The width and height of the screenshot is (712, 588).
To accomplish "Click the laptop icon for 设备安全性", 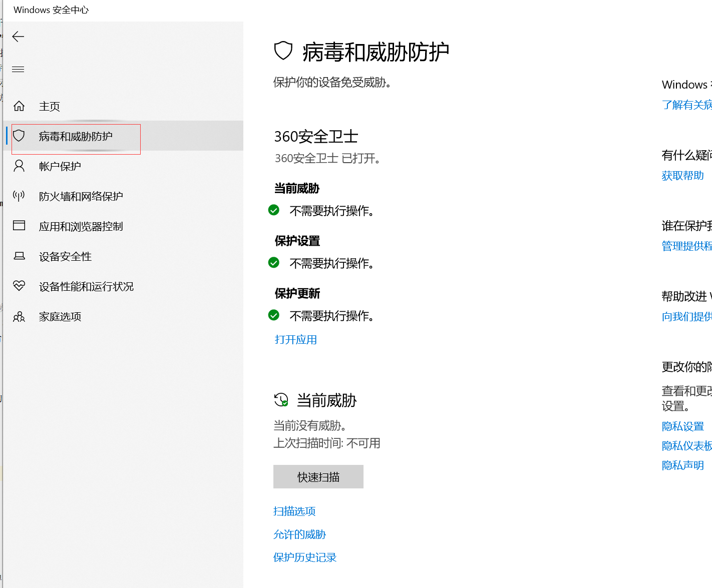I will pyautogui.click(x=19, y=256).
